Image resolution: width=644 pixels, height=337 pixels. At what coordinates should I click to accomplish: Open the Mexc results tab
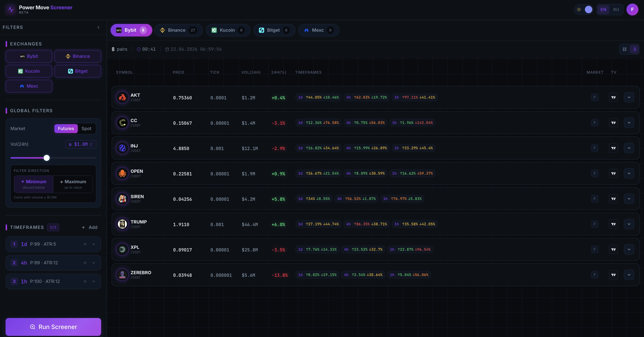point(319,30)
